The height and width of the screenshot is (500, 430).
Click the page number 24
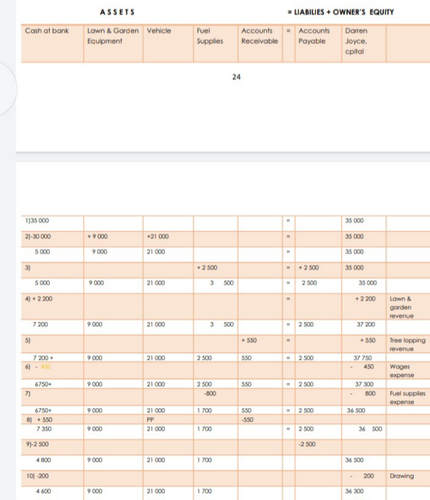pyautogui.click(x=236, y=77)
